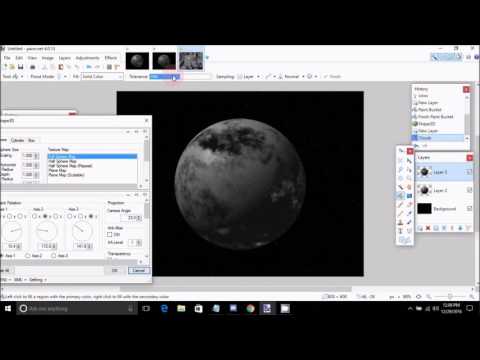Image resolution: width=480 pixels, height=360 pixels.
Task: Select the second planet image thumbnail
Action: click(x=164, y=61)
